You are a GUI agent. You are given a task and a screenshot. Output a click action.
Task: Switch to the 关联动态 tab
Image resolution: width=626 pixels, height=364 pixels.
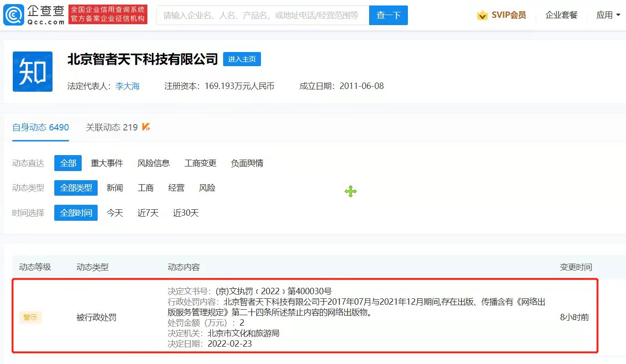pyautogui.click(x=111, y=127)
